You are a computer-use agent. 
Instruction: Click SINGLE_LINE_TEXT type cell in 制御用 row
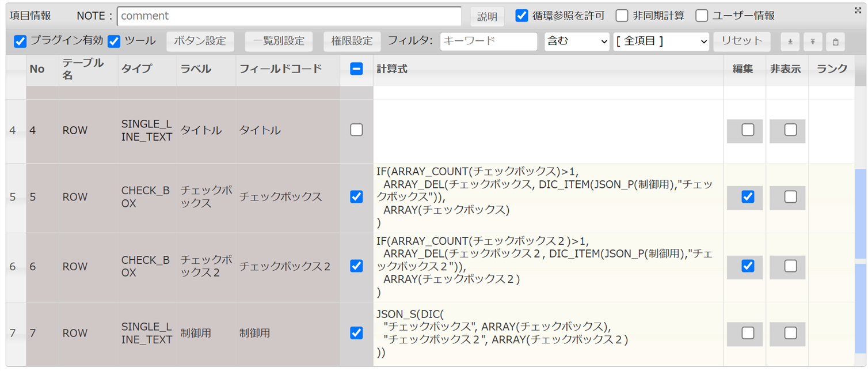coord(147,334)
